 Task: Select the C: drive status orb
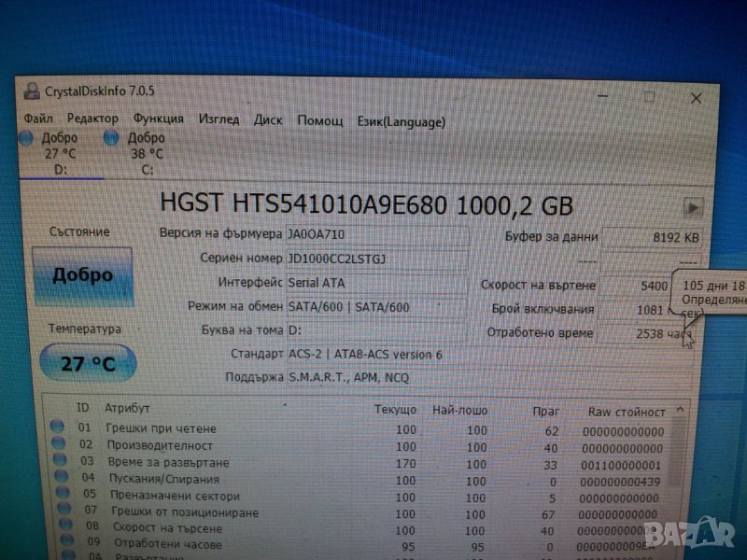point(111,138)
